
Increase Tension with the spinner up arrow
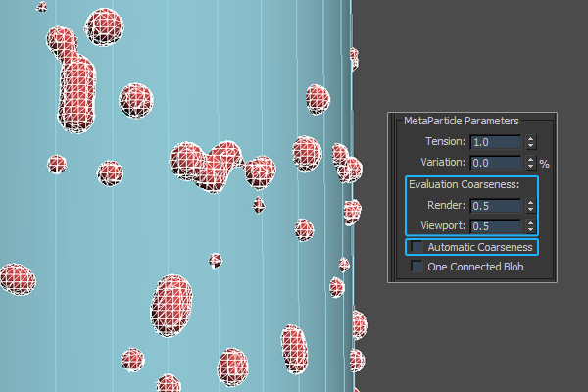[x=531, y=138]
